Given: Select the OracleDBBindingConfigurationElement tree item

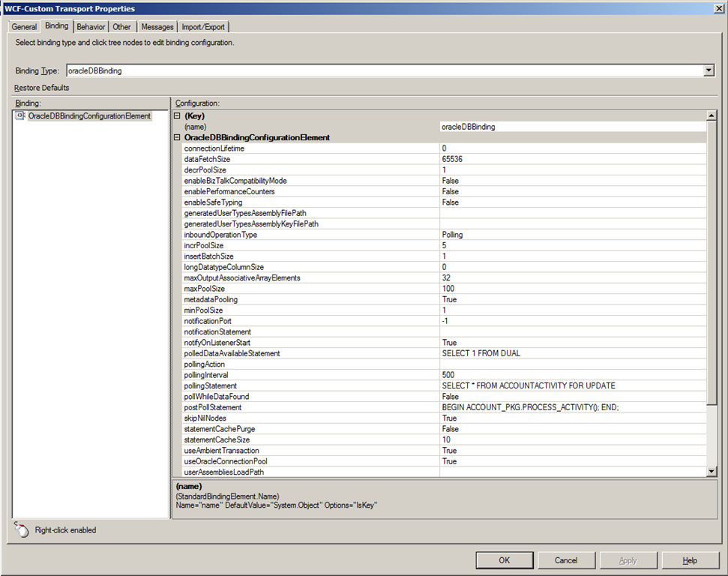Looking at the screenshot, I should [90, 115].
